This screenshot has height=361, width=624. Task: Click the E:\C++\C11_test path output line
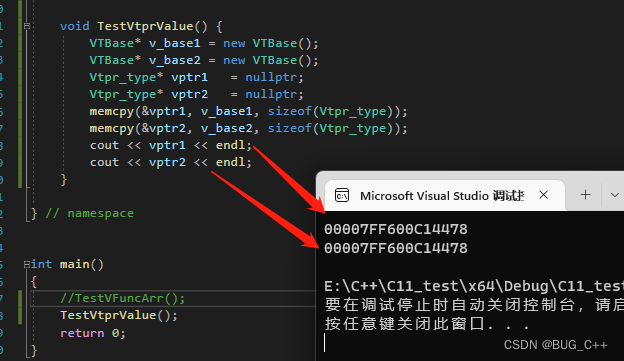(x=474, y=286)
